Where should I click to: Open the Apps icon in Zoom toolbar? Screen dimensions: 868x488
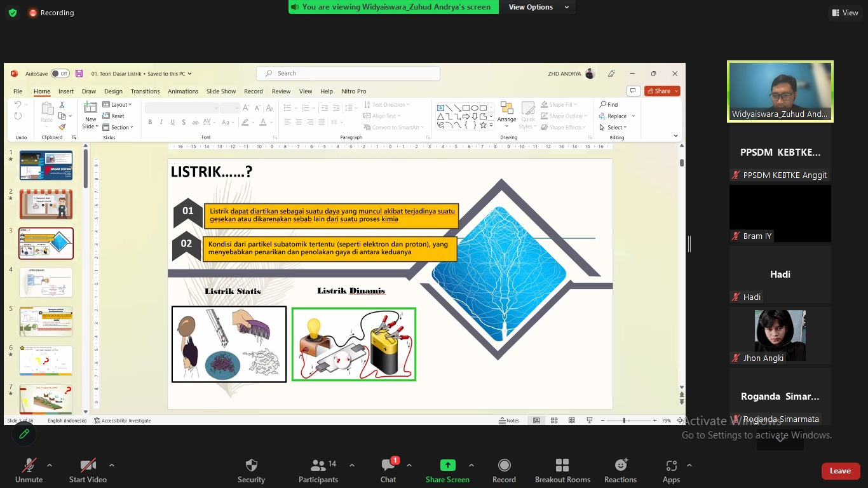(671, 466)
